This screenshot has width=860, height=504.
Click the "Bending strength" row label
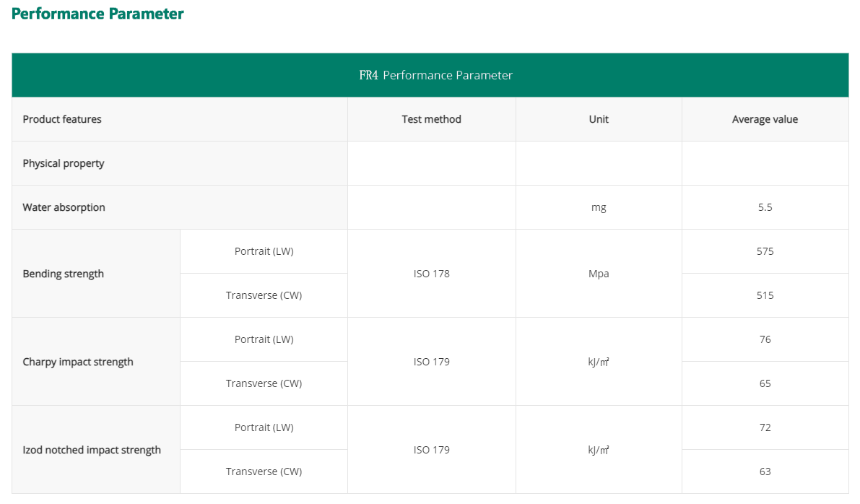64,274
